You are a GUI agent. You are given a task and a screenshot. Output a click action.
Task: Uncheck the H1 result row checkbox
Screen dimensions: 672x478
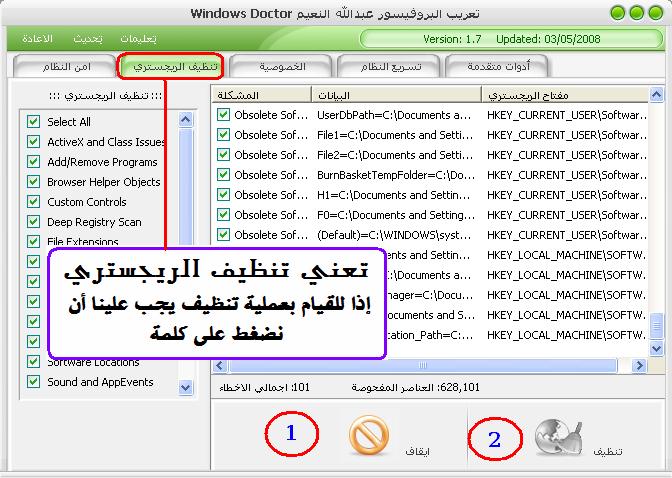pyautogui.click(x=223, y=195)
